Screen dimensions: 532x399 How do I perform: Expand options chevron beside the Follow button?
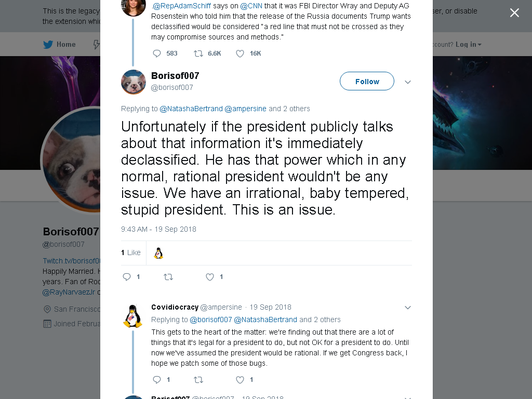tap(408, 82)
